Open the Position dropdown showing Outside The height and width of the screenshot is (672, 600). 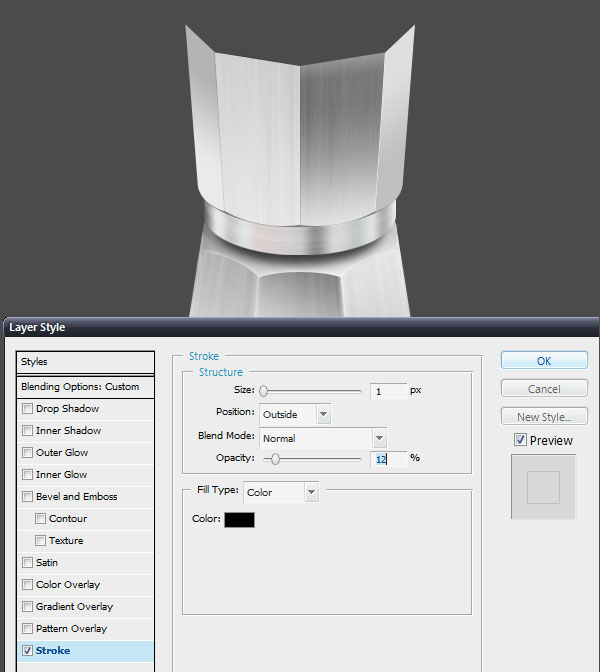pyautogui.click(x=295, y=414)
